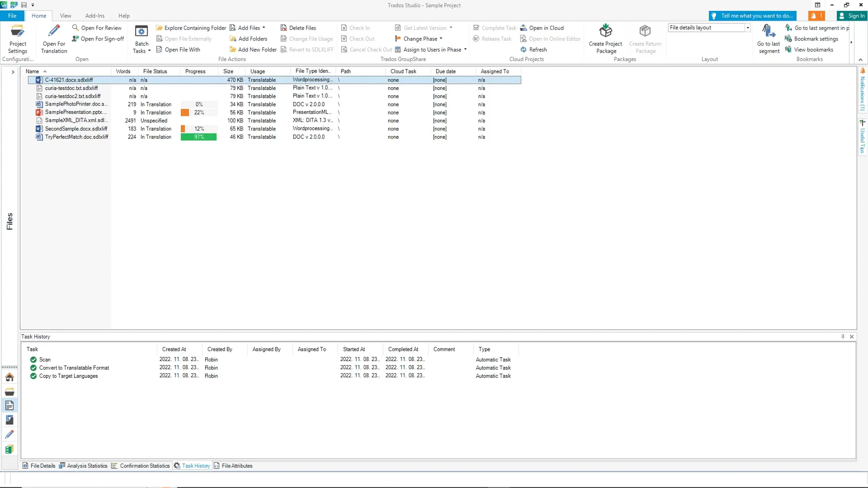Screen dimensions: 868x488
Task: Open the Files view icon in sidebar
Action: tap(9, 406)
